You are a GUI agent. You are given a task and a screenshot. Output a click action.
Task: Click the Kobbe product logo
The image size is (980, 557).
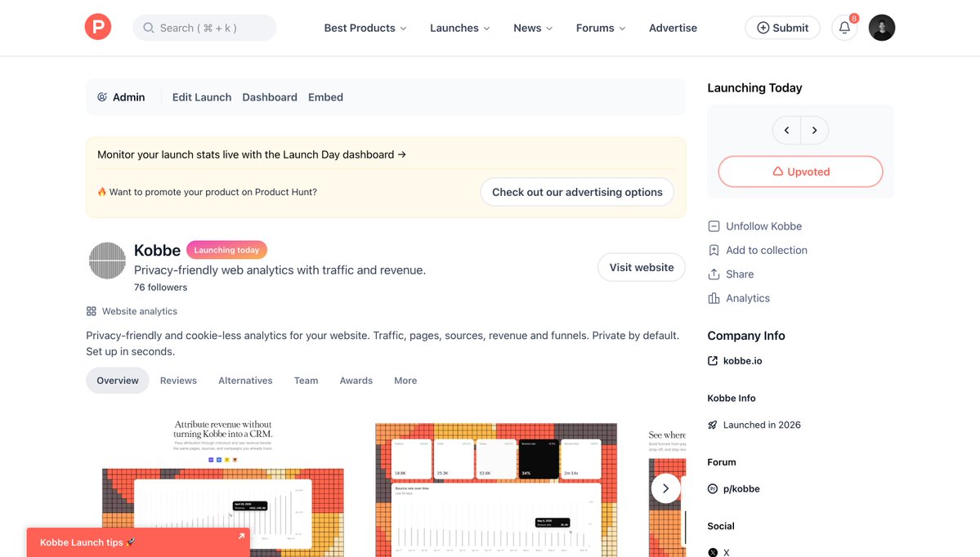(107, 261)
